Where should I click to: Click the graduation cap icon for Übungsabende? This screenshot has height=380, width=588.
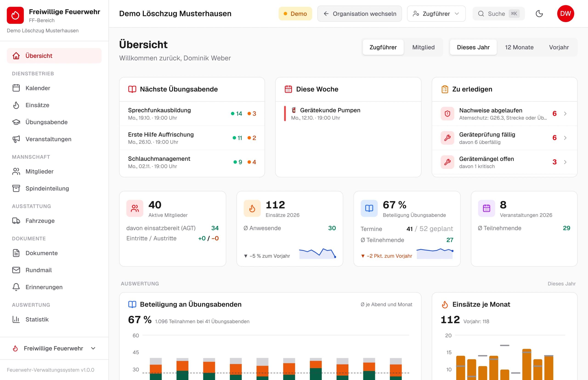click(16, 122)
